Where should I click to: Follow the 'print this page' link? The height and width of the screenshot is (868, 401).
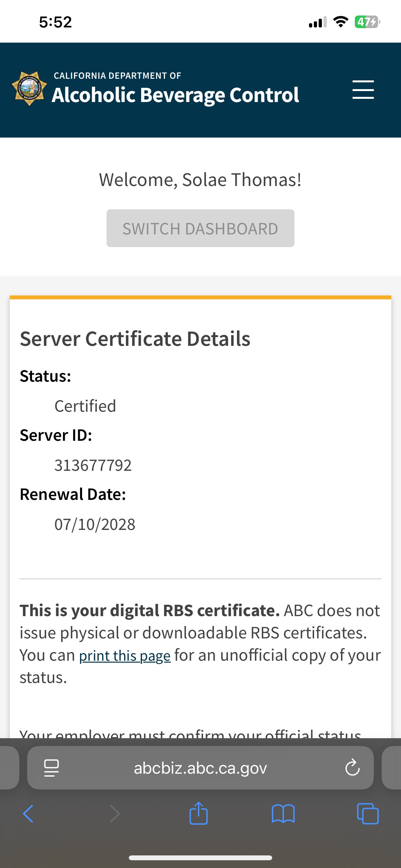click(125, 656)
